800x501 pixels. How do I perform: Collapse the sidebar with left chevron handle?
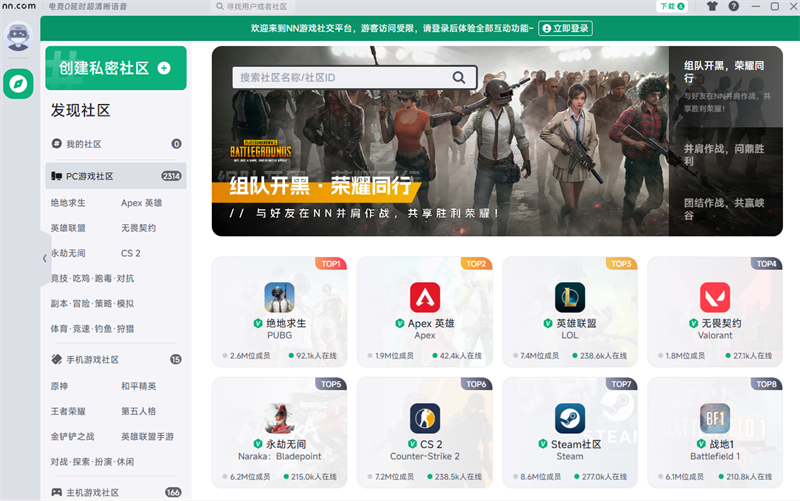[x=44, y=259]
